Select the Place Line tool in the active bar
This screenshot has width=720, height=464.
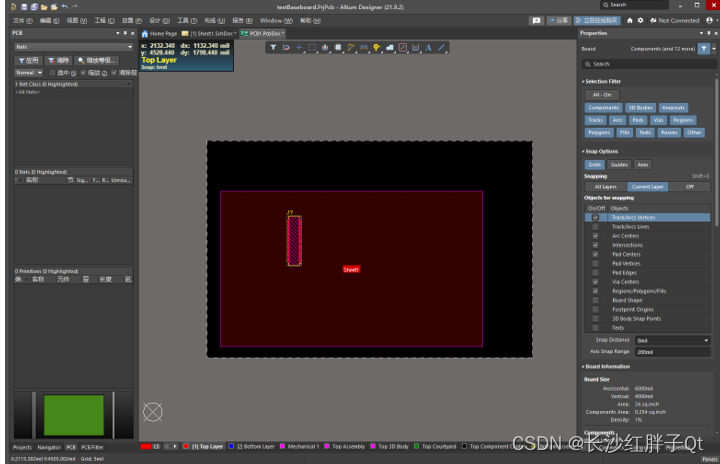click(x=442, y=47)
